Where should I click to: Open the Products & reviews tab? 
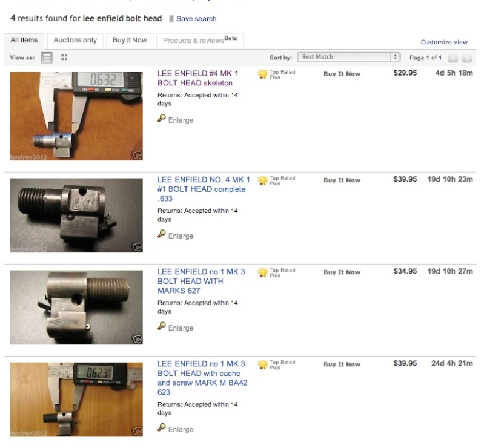point(200,41)
